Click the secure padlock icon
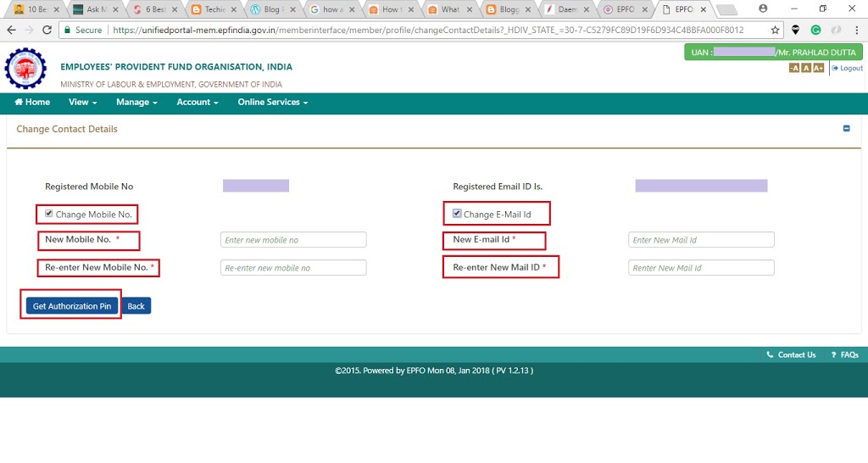 tap(68, 30)
